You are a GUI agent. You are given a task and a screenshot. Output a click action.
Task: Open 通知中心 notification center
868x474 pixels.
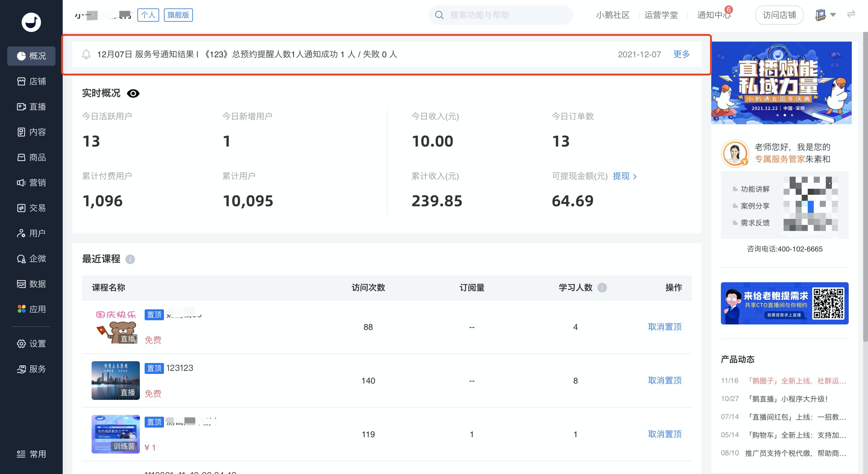714,15
